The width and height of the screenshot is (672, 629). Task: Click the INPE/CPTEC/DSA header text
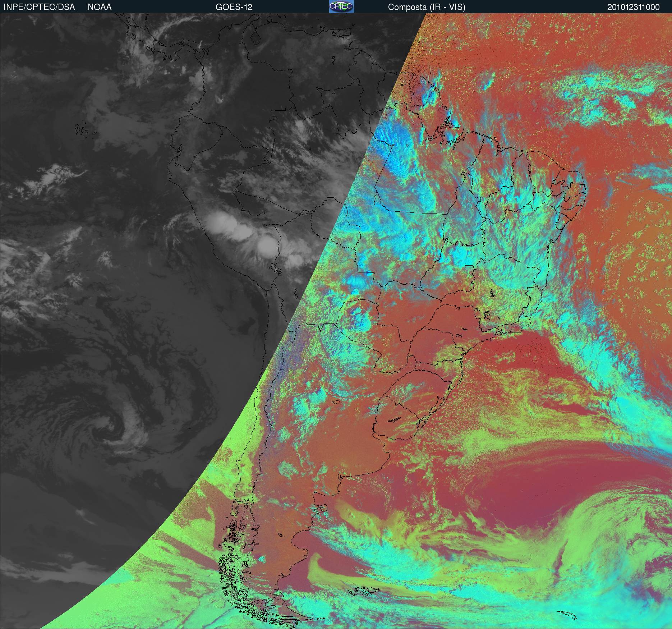pyautogui.click(x=39, y=7)
